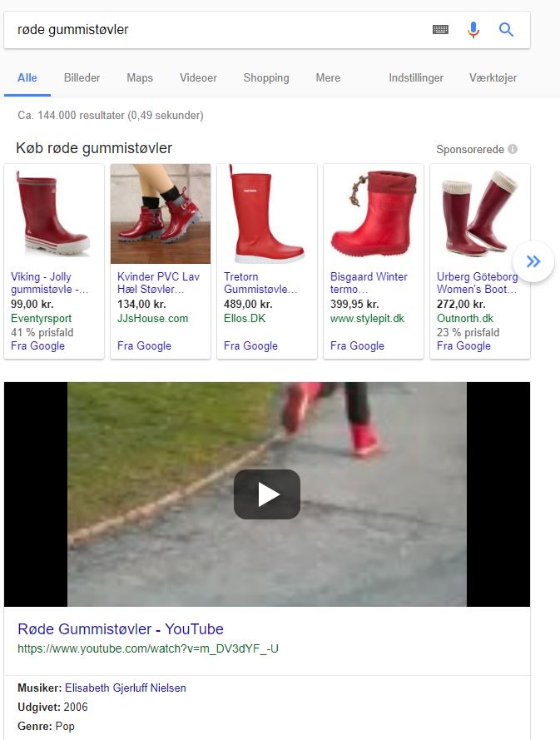Image resolution: width=560 pixels, height=740 pixels.
Task: Open 'Viking - Jolly gummistøvle' link
Action: [x=49, y=283]
